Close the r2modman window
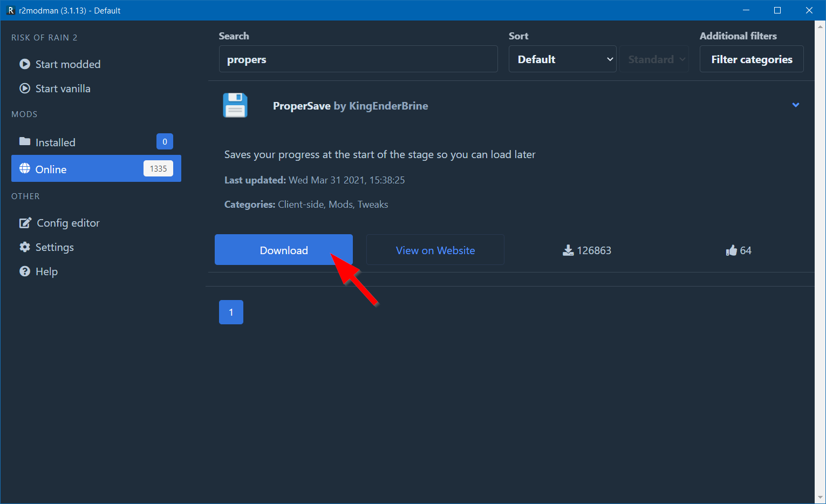826x504 pixels. (809, 10)
